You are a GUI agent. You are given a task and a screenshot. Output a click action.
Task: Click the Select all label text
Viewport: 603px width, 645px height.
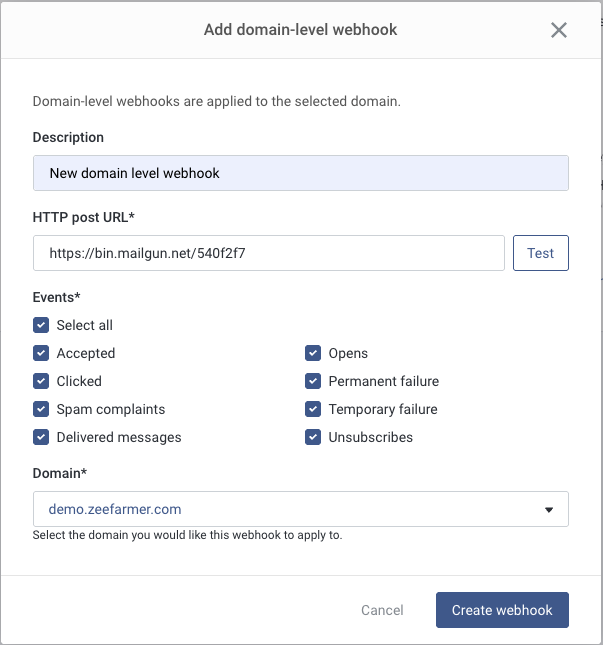coord(85,325)
